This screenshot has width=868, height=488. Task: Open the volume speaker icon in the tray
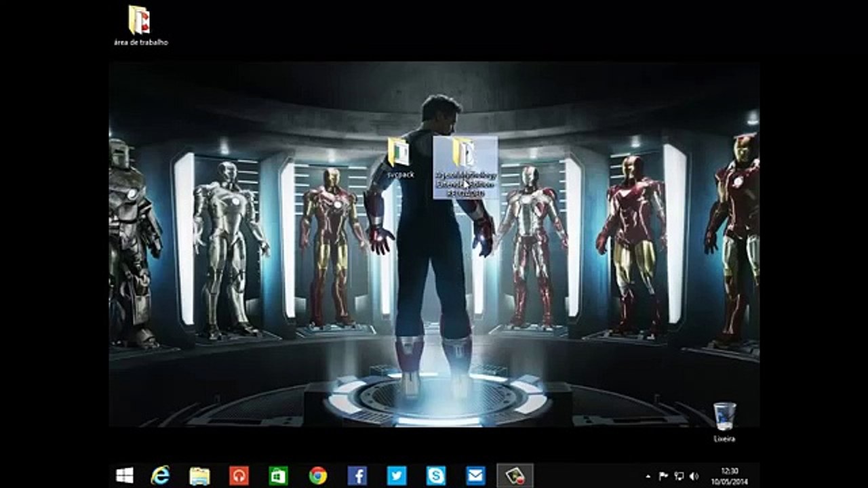click(694, 476)
